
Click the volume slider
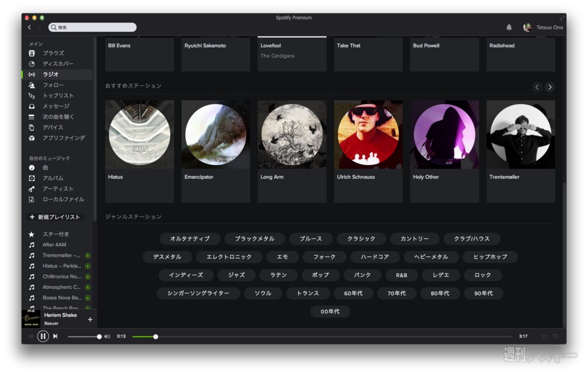[84, 336]
